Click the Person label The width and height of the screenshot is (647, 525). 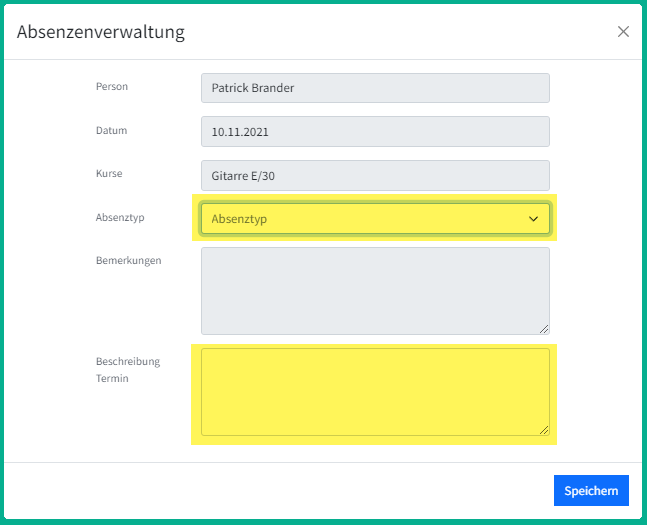(x=112, y=87)
